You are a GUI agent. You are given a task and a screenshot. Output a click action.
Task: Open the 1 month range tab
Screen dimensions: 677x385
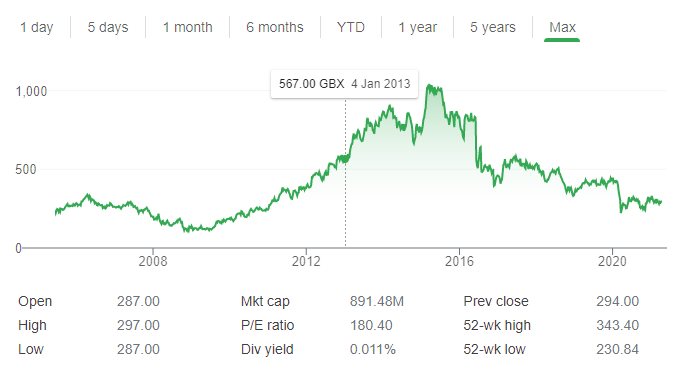pos(187,27)
